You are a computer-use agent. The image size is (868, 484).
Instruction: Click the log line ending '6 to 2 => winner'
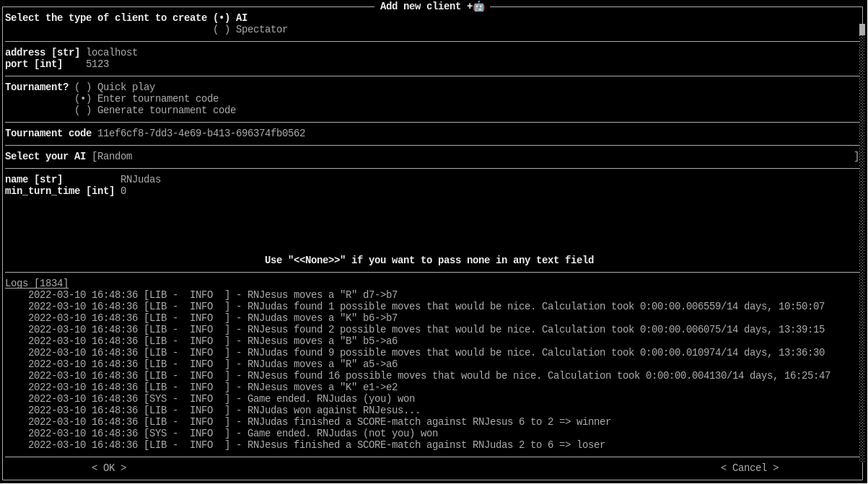click(x=320, y=422)
